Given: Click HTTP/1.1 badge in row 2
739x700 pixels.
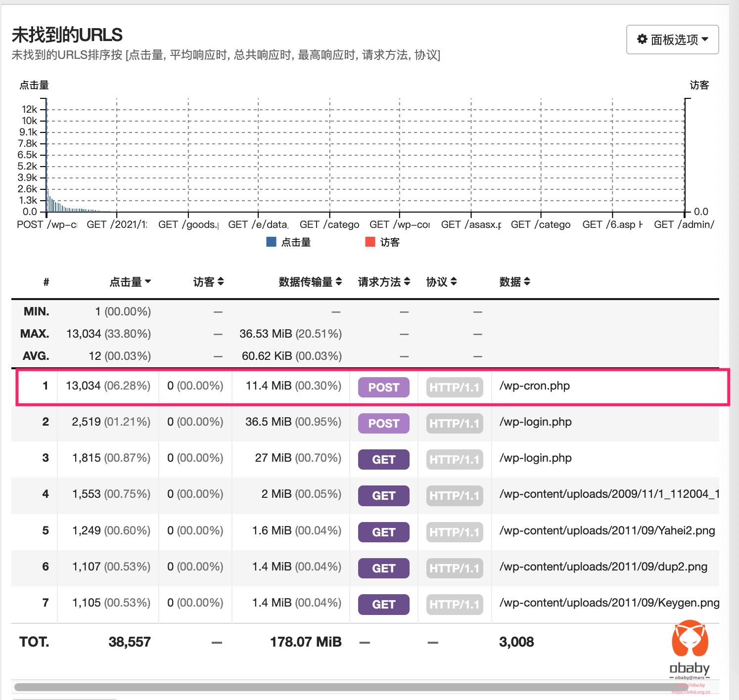Looking at the screenshot, I should (454, 424).
